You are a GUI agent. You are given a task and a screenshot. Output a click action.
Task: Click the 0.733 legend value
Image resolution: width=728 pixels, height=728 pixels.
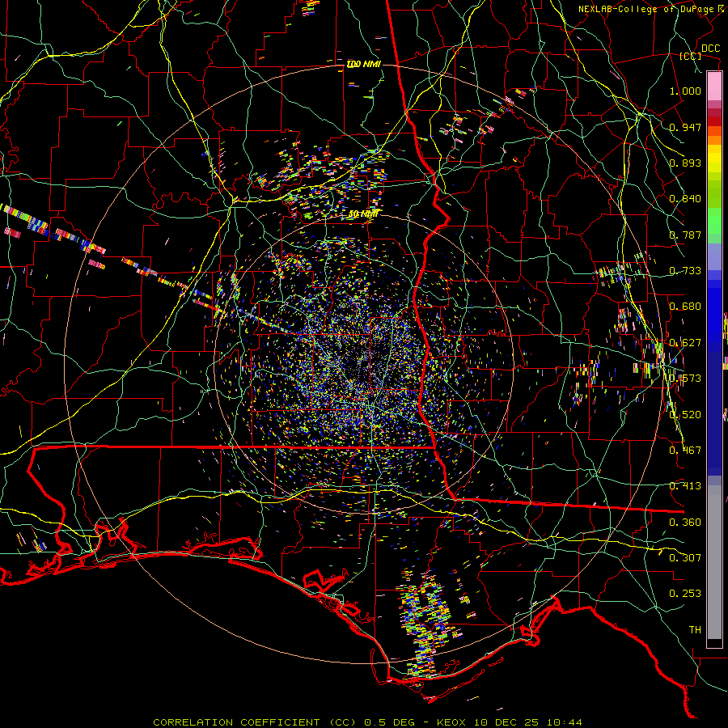point(685,271)
